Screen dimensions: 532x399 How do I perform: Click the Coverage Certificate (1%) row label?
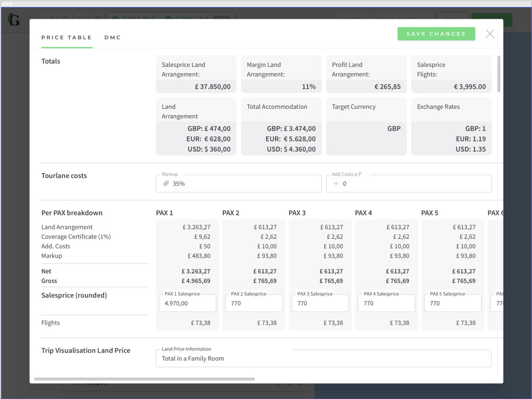(76, 237)
